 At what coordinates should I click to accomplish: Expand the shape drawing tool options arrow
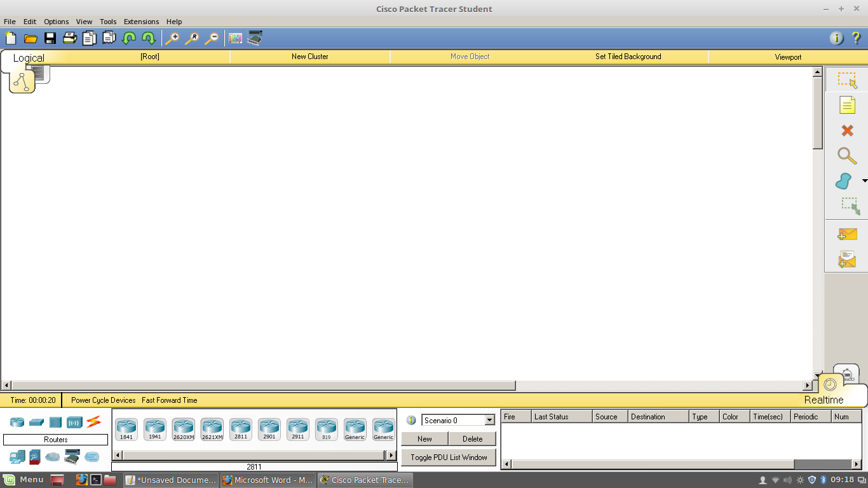click(x=863, y=181)
